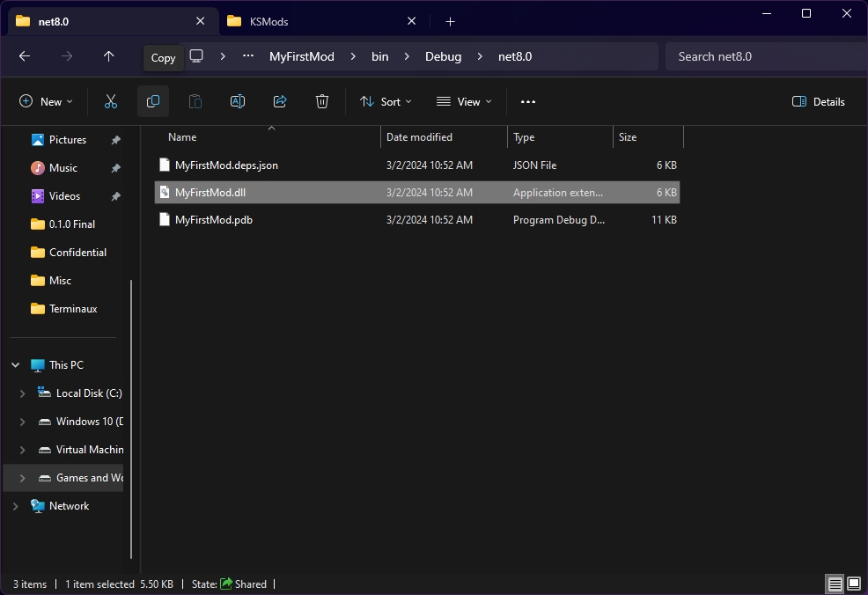
Task: Select the MyFirstMod.pdb file
Action: pos(214,220)
